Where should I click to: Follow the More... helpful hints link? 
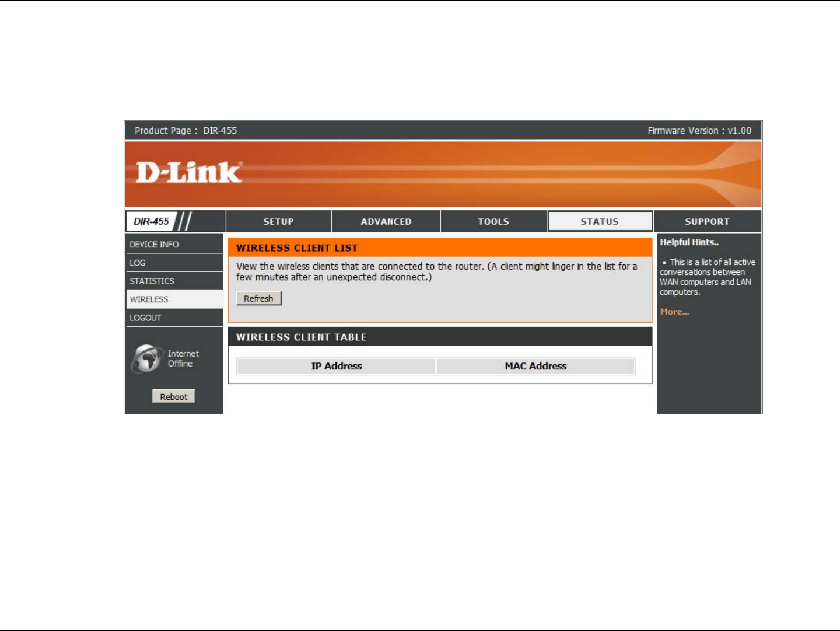674,312
